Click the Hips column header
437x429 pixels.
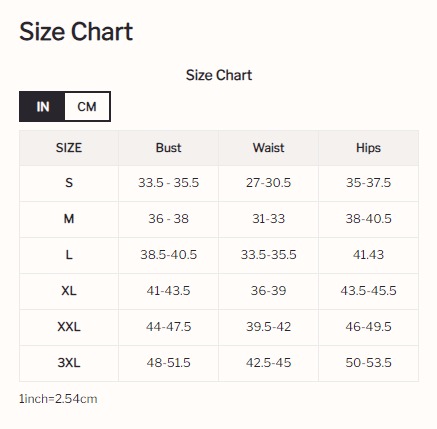coord(368,148)
